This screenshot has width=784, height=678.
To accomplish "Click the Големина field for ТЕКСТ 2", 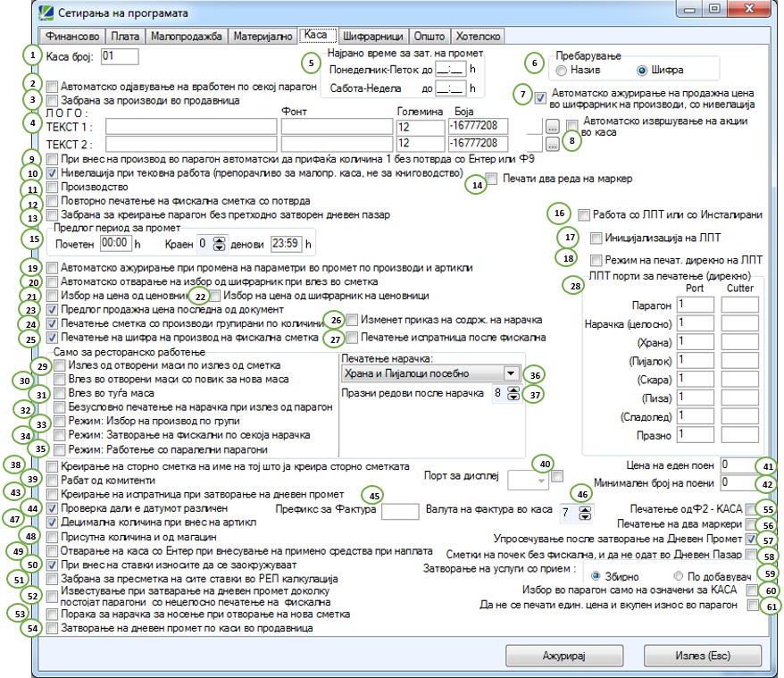I will [421, 144].
